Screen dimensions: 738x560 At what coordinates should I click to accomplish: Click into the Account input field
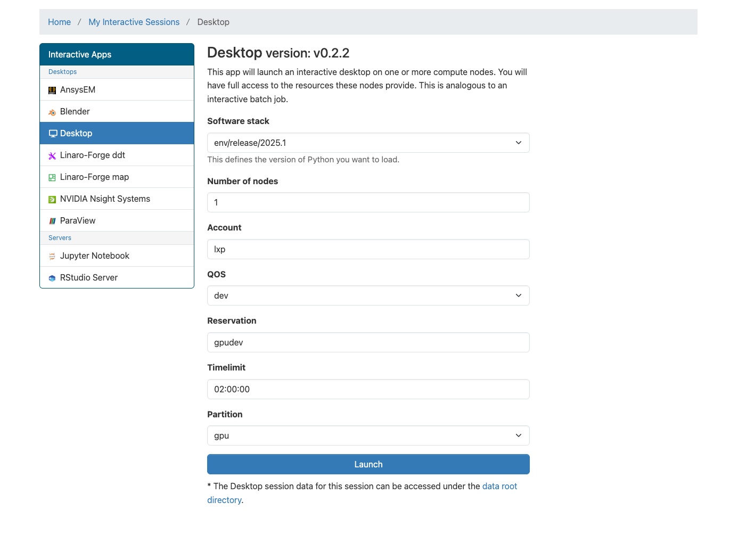click(368, 249)
